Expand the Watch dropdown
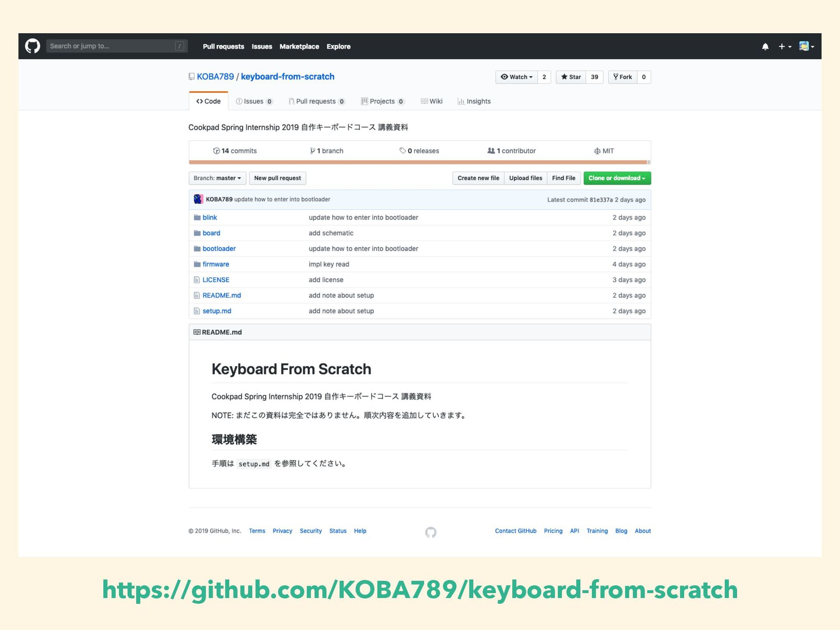The width and height of the screenshot is (840, 630). (517, 77)
